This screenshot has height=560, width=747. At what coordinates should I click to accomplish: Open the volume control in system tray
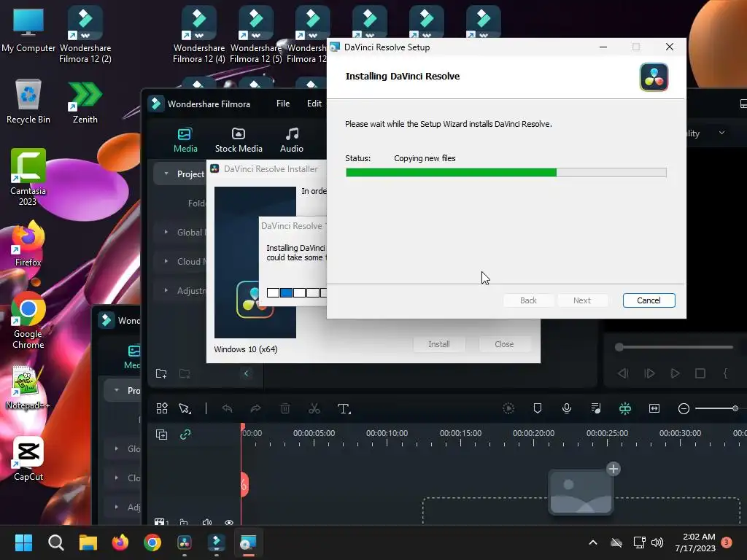pyautogui.click(x=657, y=542)
